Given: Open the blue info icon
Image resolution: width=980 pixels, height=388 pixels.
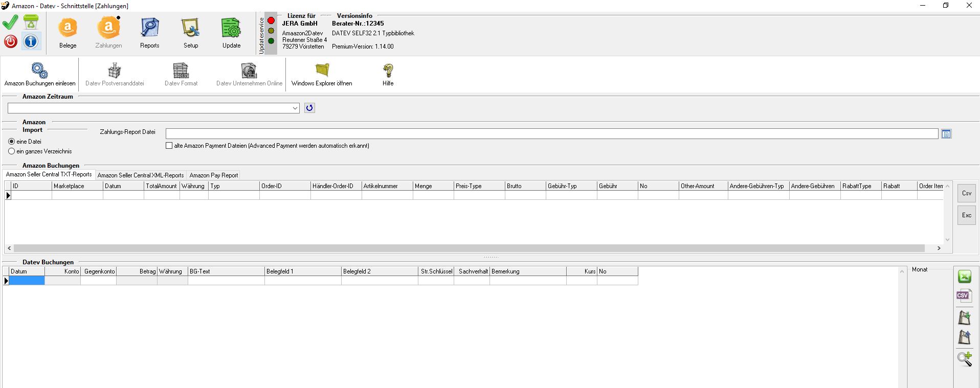Looking at the screenshot, I should (x=31, y=41).
